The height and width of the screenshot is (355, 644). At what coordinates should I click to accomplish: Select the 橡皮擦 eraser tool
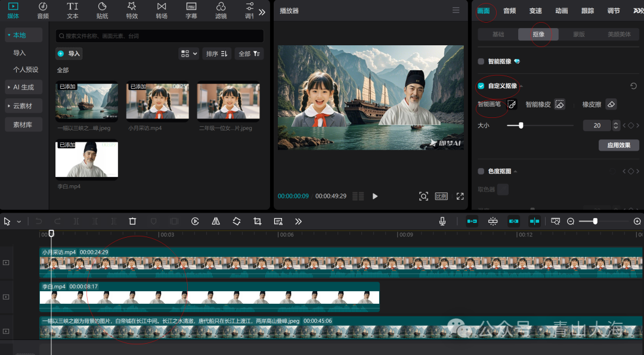(x=610, y=104)
